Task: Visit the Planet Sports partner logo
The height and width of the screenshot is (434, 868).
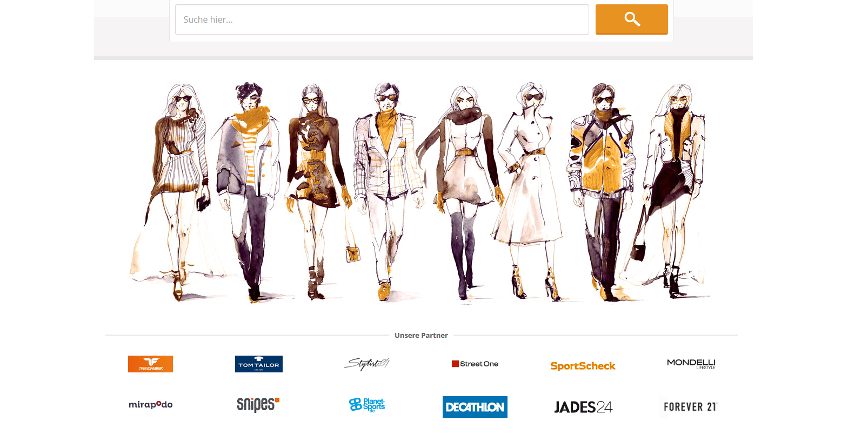Action: pos(367,404)
